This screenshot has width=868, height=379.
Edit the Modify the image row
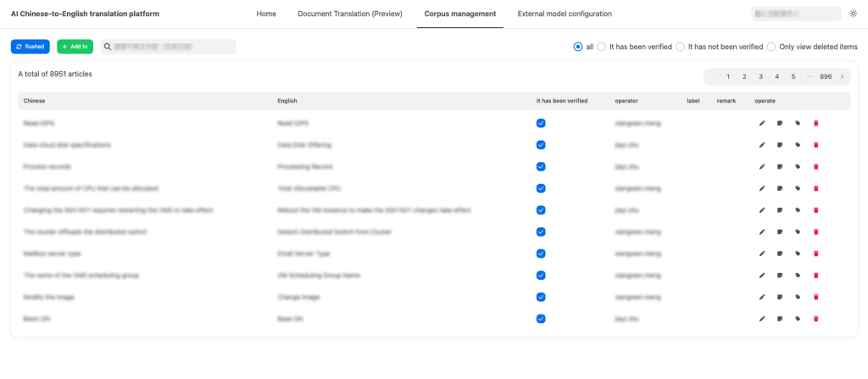coord(762,297)
